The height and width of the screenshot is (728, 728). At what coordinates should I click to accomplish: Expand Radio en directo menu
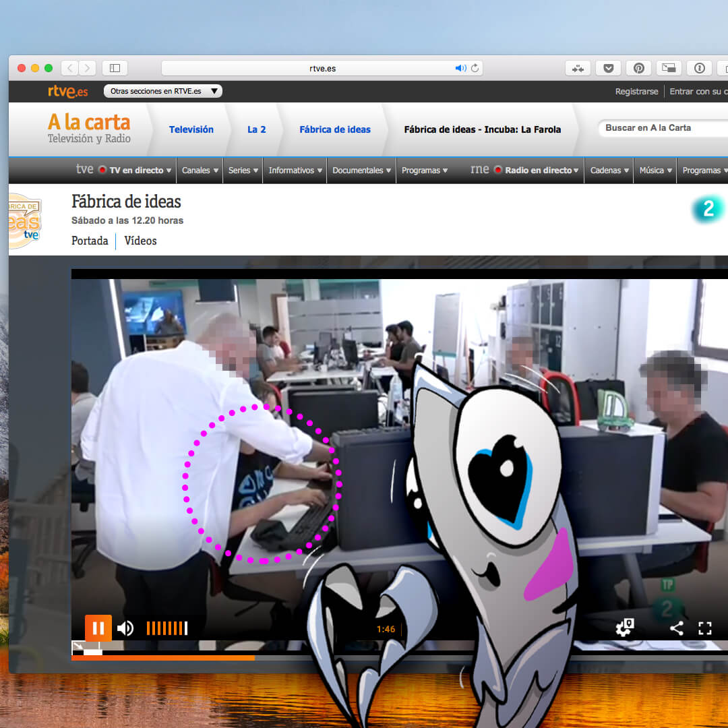click(537, 170)
